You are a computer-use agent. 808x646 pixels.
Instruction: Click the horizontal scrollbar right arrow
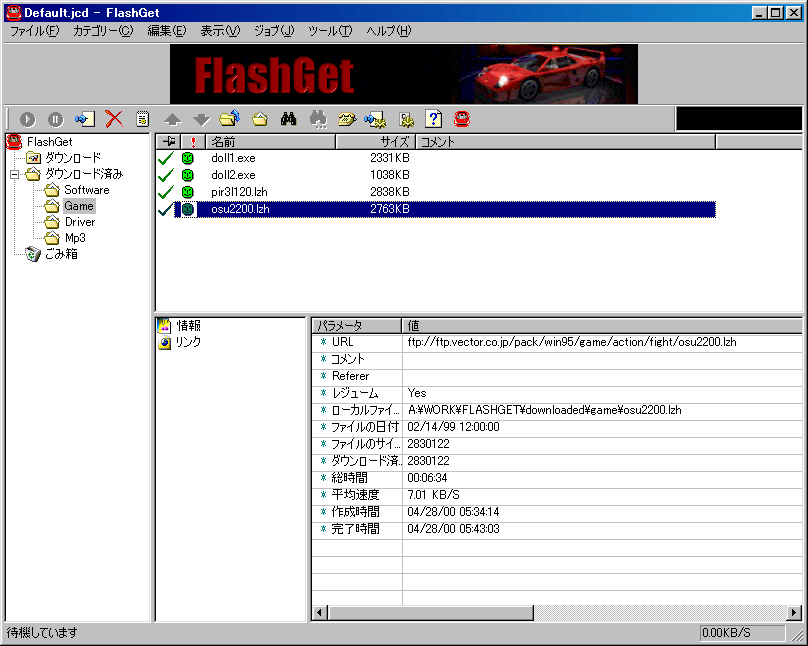[x=794, y=613]
